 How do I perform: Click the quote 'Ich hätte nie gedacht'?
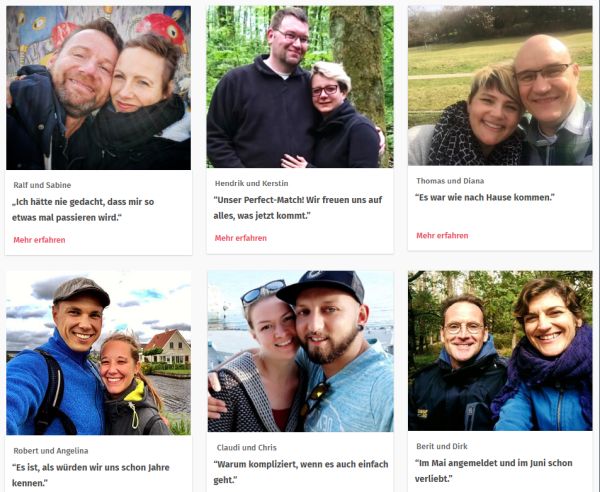click(x=83, y=210)
